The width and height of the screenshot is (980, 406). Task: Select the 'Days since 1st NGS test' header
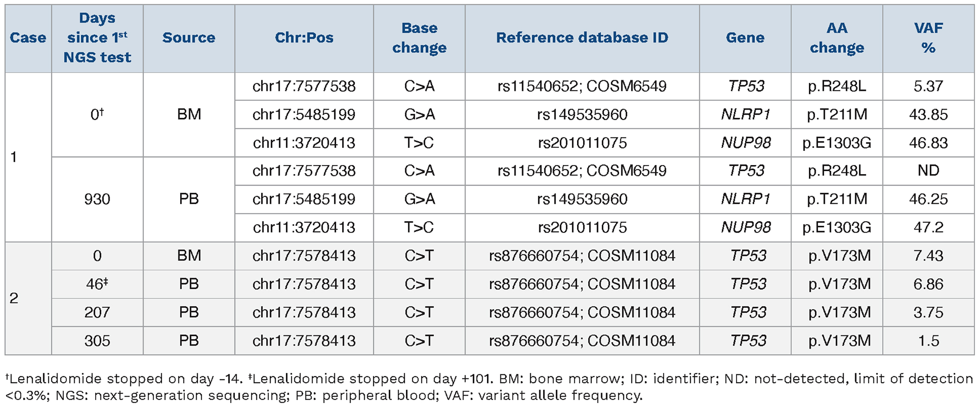[97, 38]
